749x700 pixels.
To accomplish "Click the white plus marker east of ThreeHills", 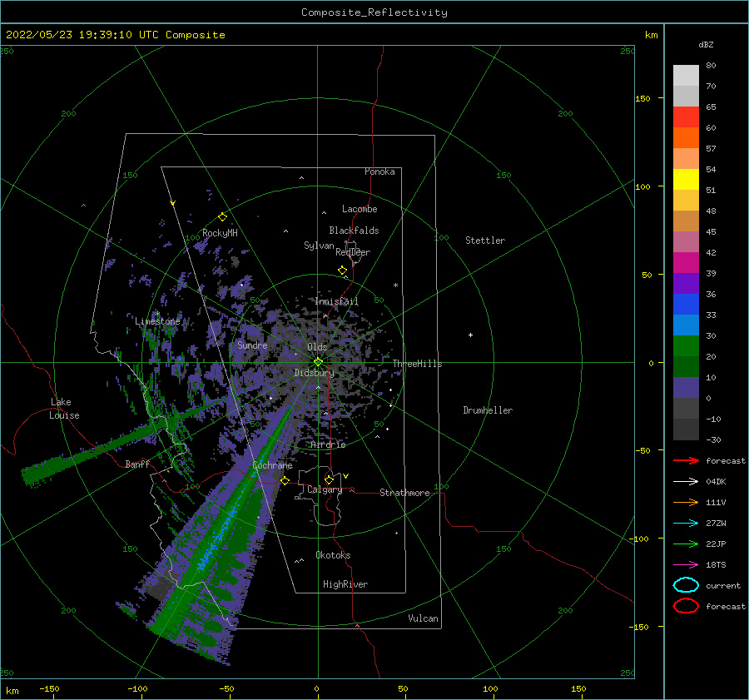I will click(470, 335).
